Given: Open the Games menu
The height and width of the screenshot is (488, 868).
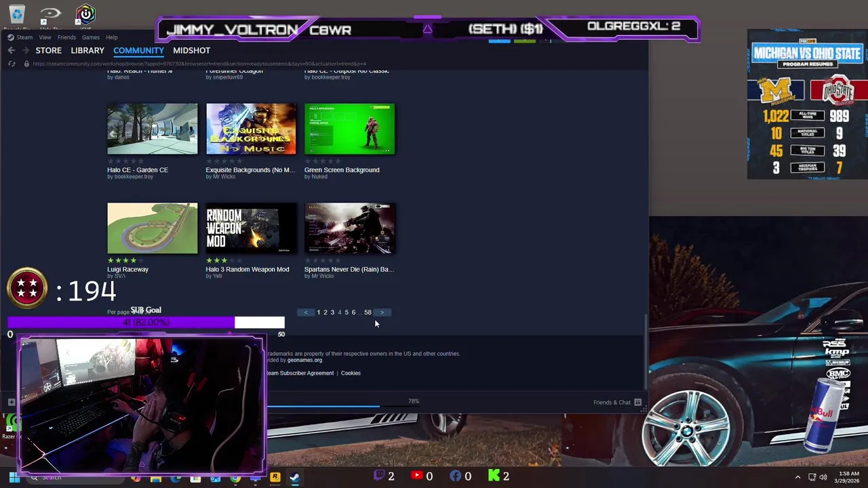Looking at the screenshot, I should 90,37.
